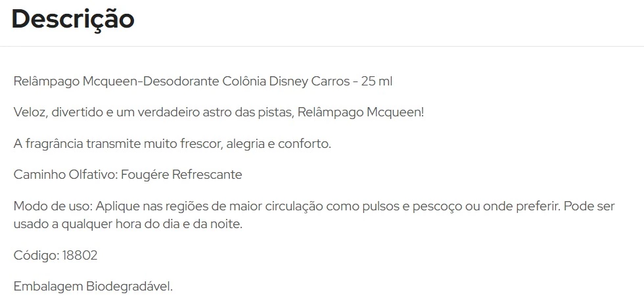Image resolution: width=644 pixels, height=305 pixels.
Task: Click the text Fougére Refrescante
Action: [182, 174]
